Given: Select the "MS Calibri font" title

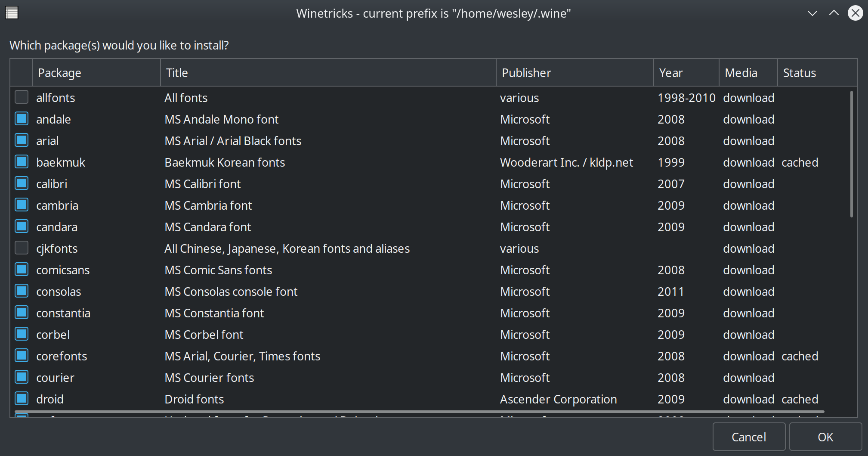Looking at the screenshot, I should [x=203, y=184].
